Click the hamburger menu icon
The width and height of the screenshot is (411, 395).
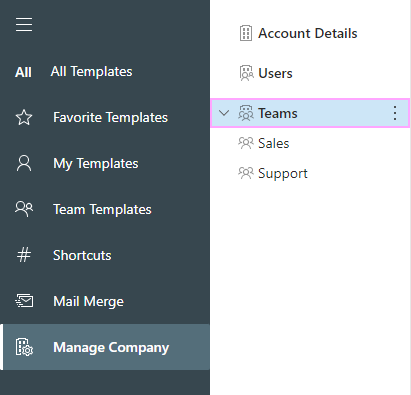pos(24,25)
